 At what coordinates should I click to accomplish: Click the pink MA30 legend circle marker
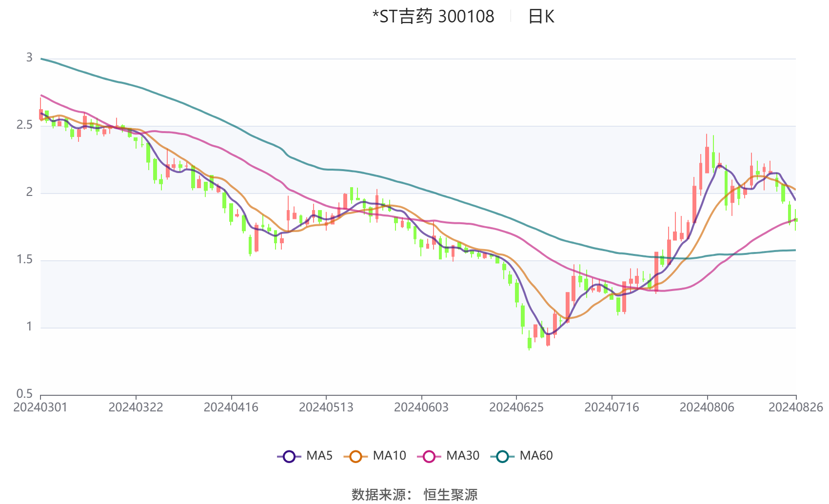coord(429,456)
